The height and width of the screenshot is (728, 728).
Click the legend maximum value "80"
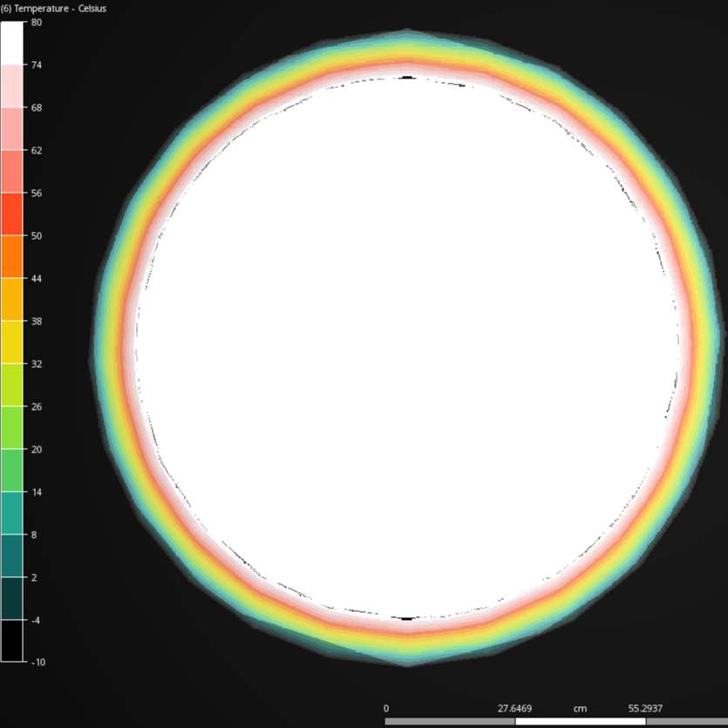click(37, 23)
